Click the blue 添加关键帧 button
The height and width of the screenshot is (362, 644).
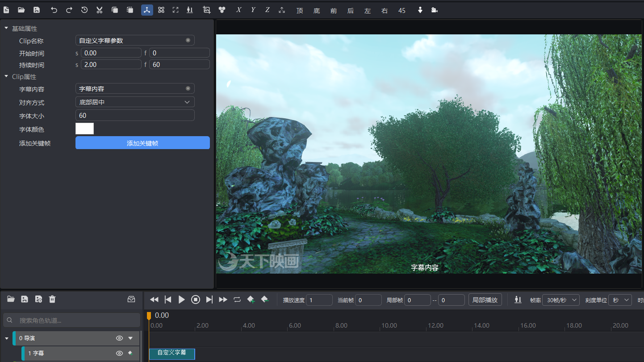click(x=142, y=143)
